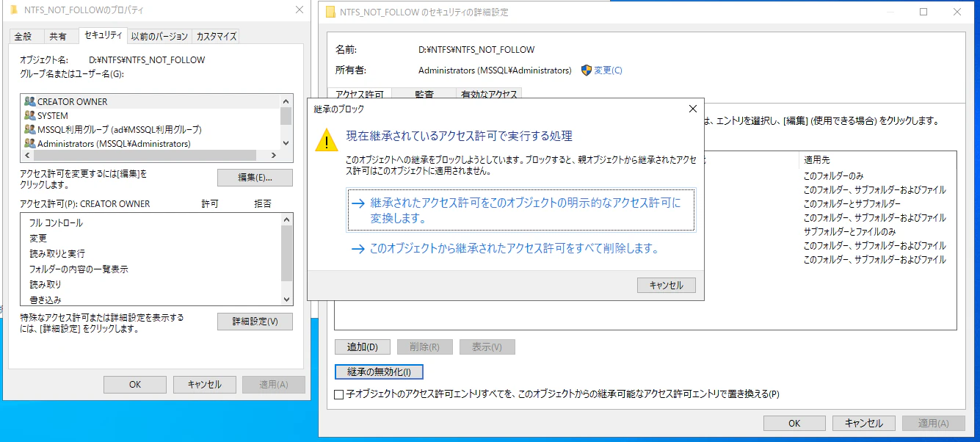Select the セキュリティ tab

(x=104, y=35)
